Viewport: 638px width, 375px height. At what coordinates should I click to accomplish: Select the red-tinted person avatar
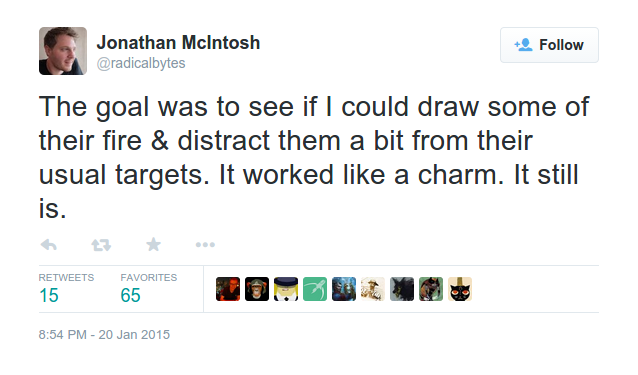click(x=228, y=289)
